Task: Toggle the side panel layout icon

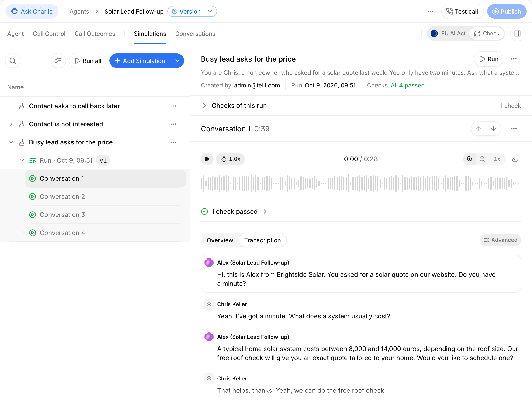Action: (x=518, y=34)
